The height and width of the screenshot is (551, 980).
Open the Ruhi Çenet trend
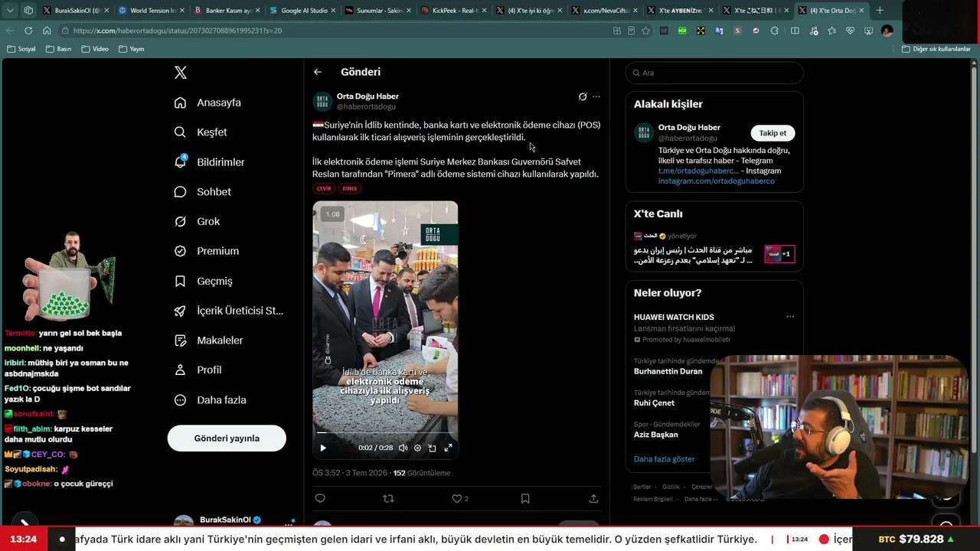[x=654, y=403]
